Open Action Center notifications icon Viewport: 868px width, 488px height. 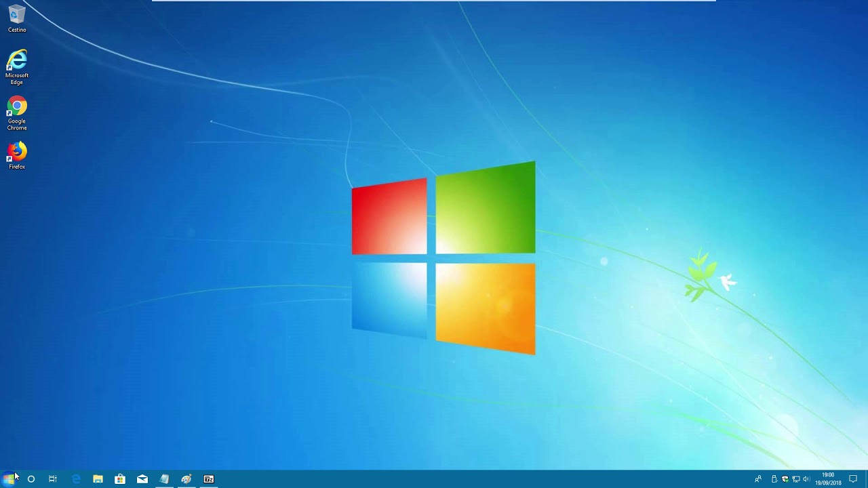coord(854,479)
